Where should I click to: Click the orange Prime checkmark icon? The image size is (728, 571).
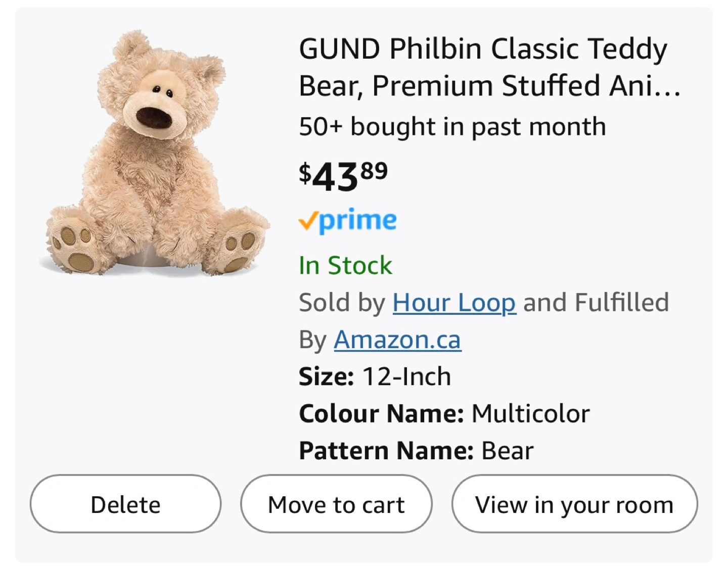pos(307,221)
